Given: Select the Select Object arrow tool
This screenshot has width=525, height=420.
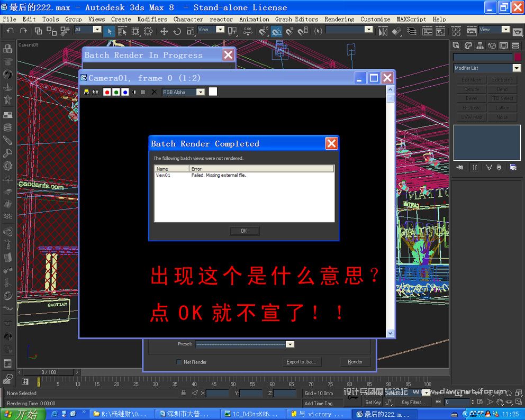Looking at the screenshot, I should [x=109, y=31].
